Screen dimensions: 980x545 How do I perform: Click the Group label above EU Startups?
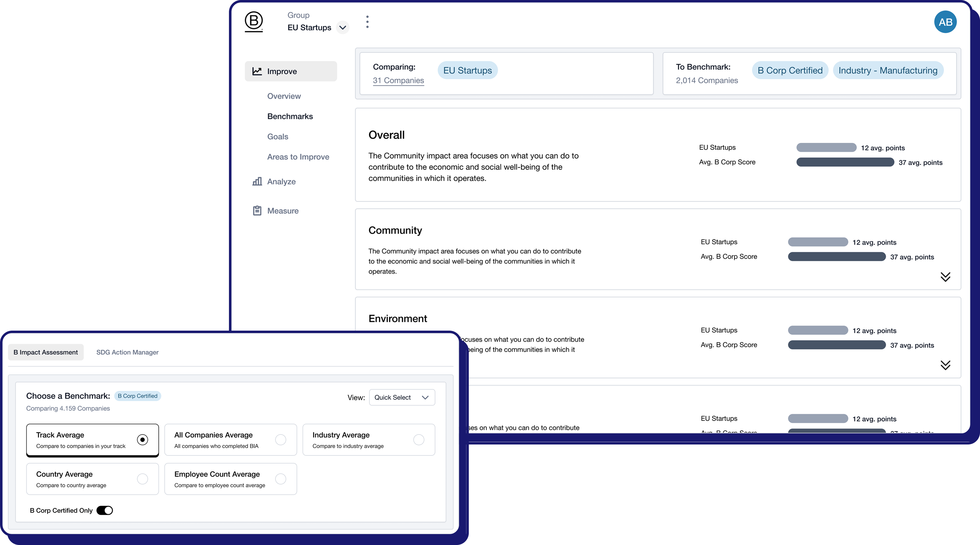click(298, 15)
